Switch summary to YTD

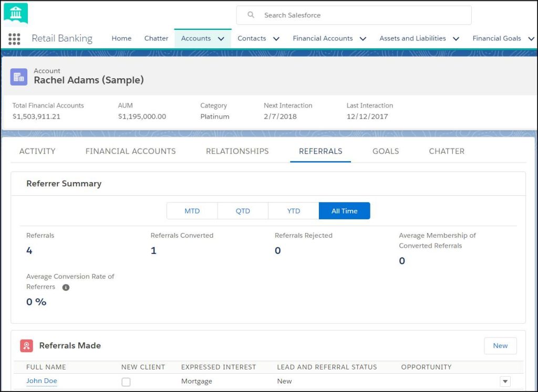pyautogui.click(x=293, y=211)
